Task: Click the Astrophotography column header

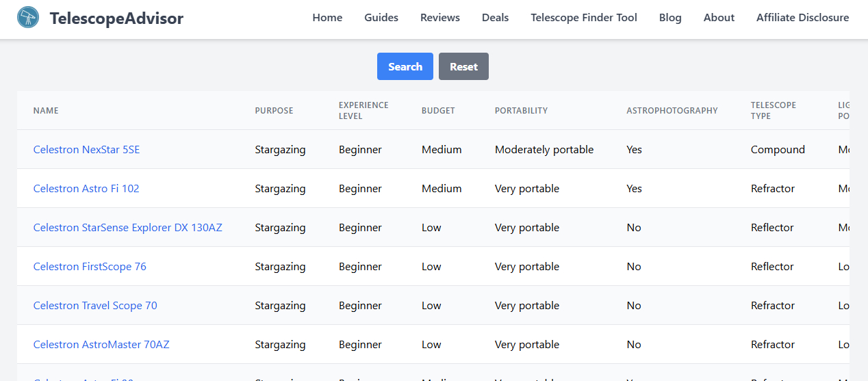Action: pos(672,111)
